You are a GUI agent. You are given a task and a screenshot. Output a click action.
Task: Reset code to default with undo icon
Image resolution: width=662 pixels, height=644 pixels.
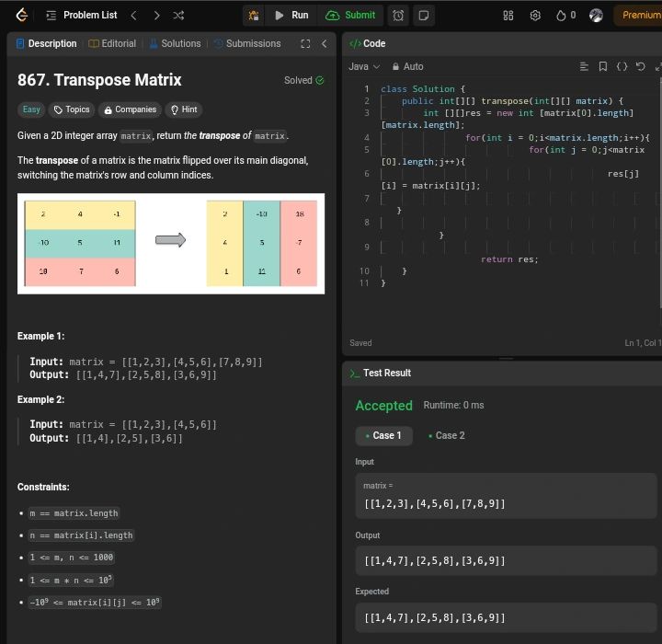(x=641, y=66)
